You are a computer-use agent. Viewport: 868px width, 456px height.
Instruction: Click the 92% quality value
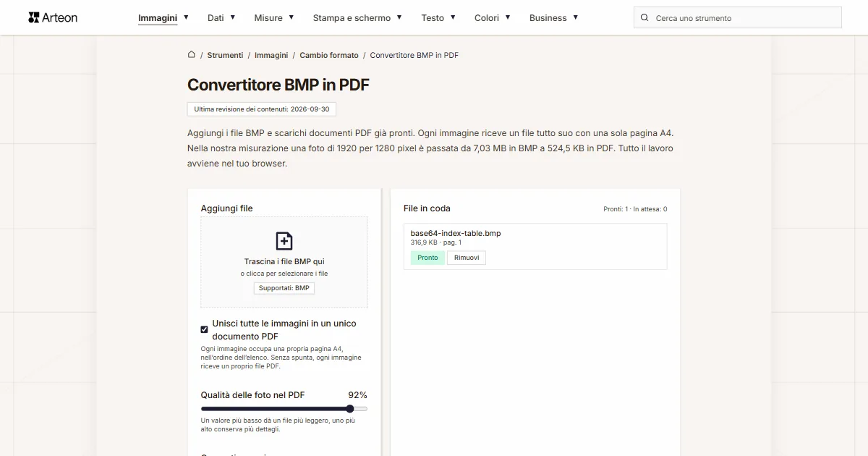click(357, 395)
